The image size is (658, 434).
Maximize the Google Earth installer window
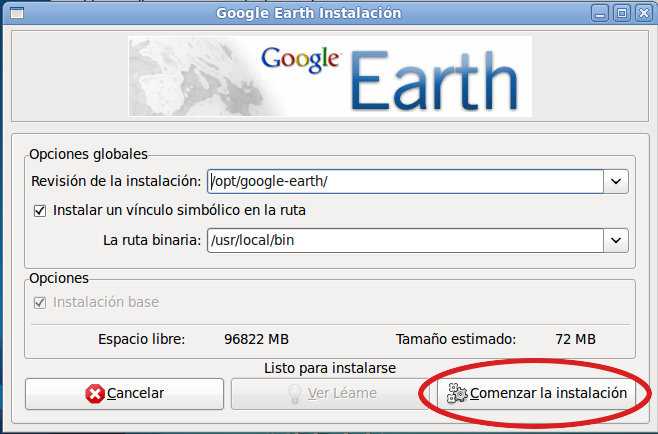(622, 13)
